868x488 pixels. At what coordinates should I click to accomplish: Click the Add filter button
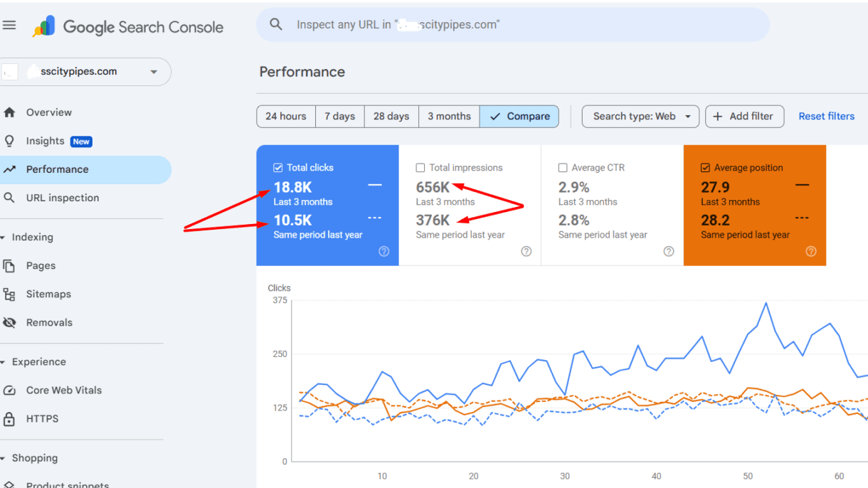coord(744,116)
